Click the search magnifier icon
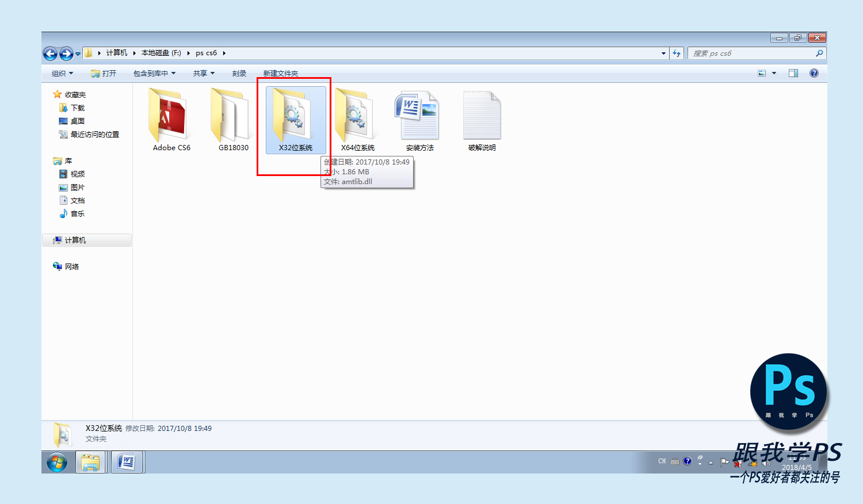The width and height of the screenshot is (863, 504). pyautogui.click(x=819, y=54)
